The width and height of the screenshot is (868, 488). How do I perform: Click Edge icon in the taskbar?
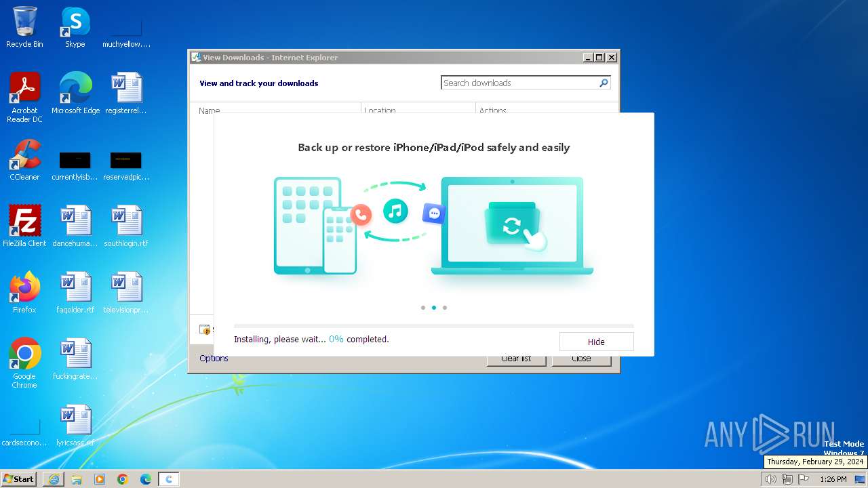[x=146, y=479]
